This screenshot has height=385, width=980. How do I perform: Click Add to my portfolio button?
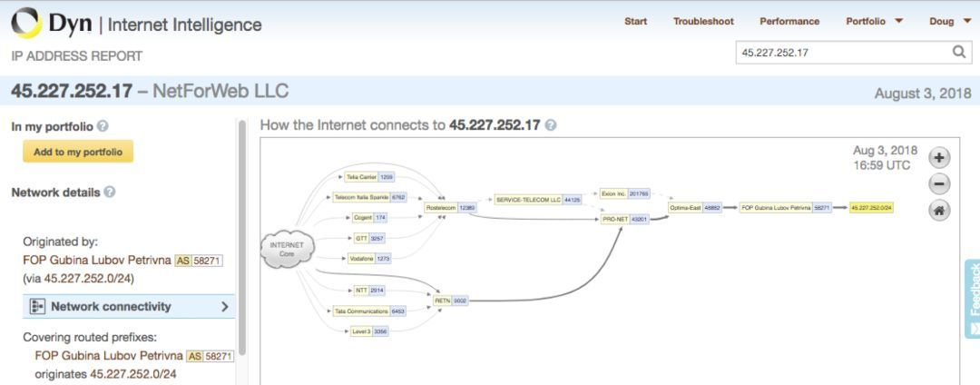(78, 152)
